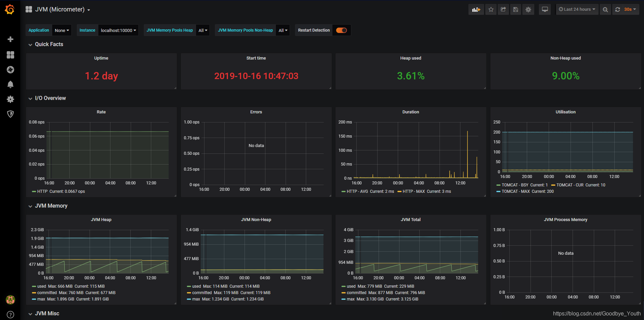This screenshot has width=644, height=320.
Task: Open the Alerting bell icon
Action: (10, 84)
